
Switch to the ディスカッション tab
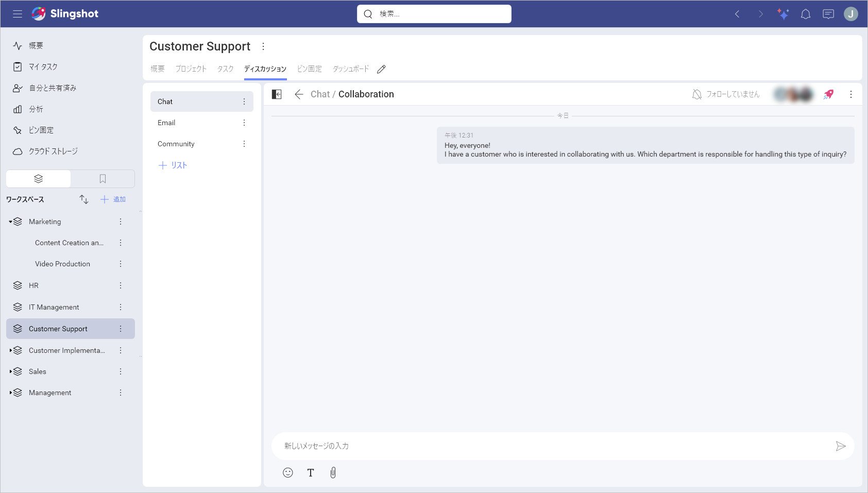pyautogui.click(x=265, y=69)
